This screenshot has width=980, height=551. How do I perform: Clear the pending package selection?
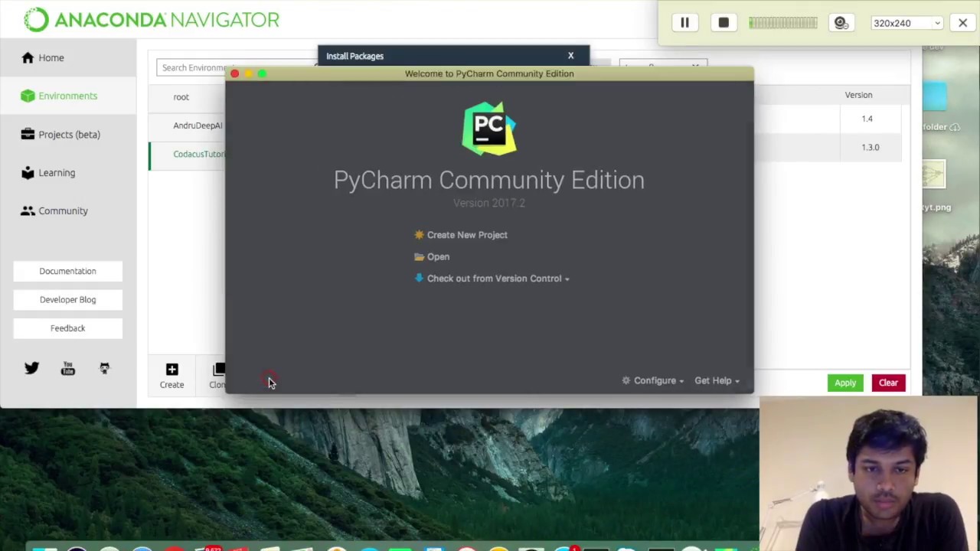coord(888,383)
